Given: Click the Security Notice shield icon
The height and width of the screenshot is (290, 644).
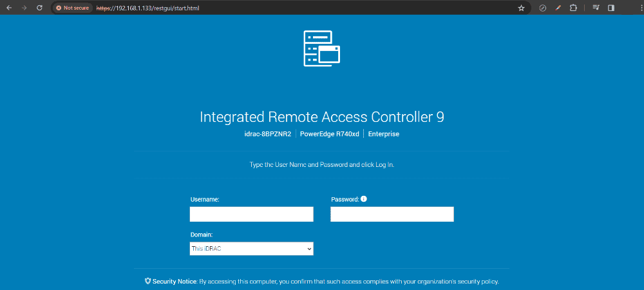Looking at the screenshot, I should [x=148, y=282].
